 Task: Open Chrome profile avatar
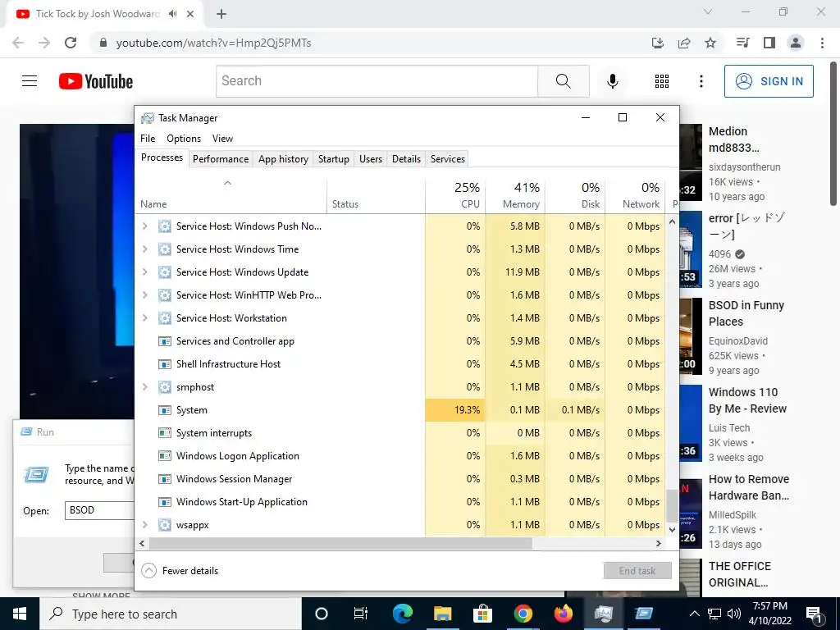click(x=796, y=43)
